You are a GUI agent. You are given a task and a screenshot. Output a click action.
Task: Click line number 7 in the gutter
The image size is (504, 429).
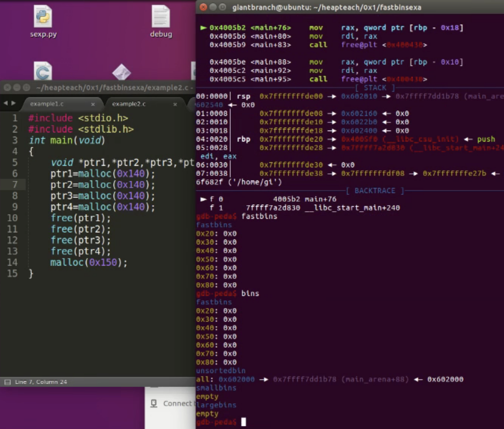(15, 185)
